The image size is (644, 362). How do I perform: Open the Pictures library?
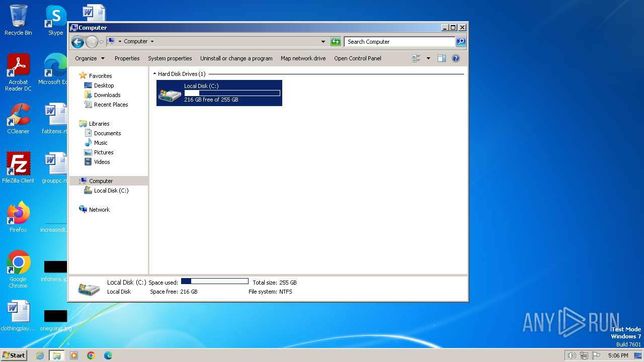point(104,152)
